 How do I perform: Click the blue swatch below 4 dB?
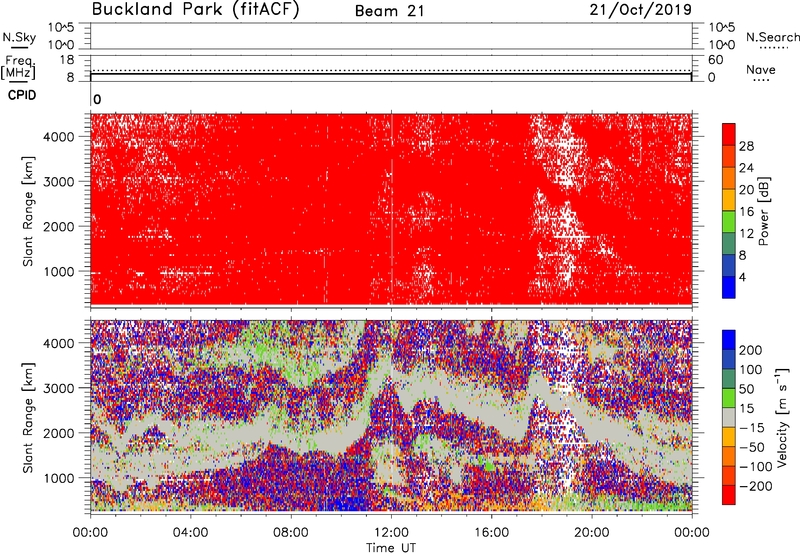(x=729, y=287)
